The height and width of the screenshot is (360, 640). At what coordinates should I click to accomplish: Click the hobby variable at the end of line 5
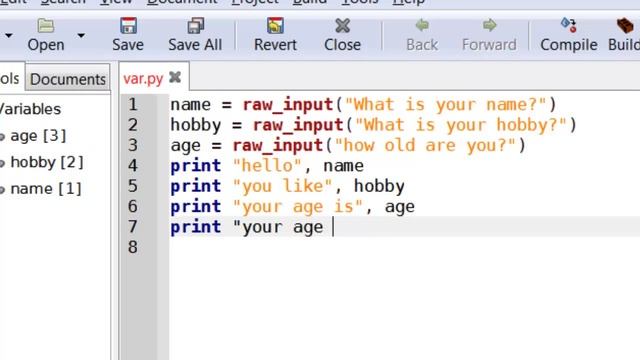[379, 186]
